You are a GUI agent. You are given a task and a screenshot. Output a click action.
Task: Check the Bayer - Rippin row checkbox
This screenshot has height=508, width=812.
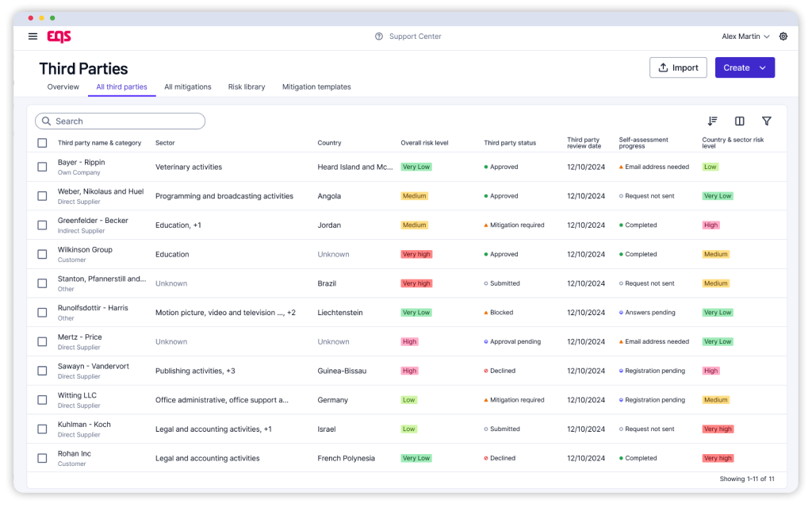pos(42,167)
